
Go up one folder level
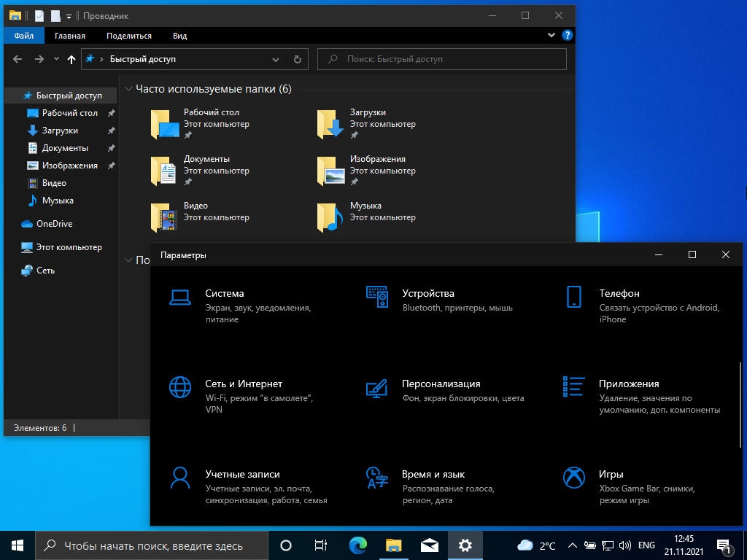point(71,59)
